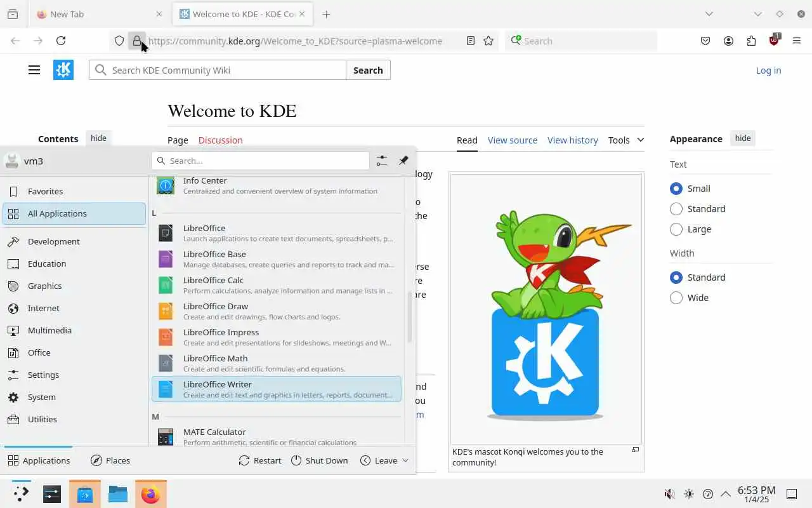Focus the Search KDE Community Wiki box
The height and width of the screenshot is (508, 812).
218,70
